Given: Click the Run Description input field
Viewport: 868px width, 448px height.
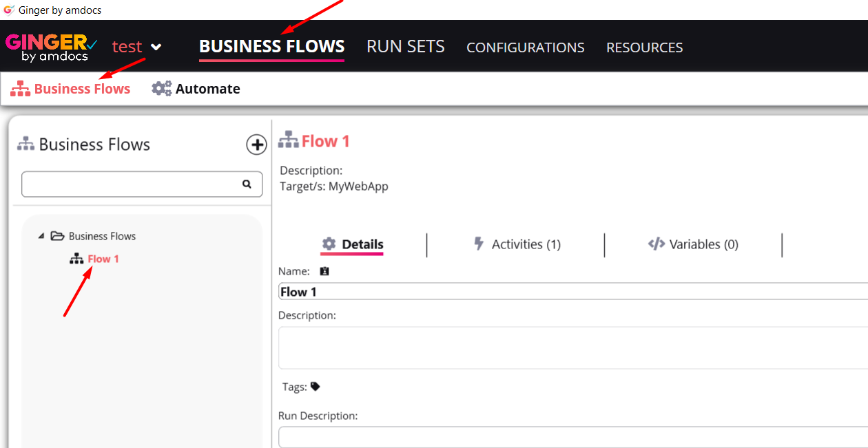Looking at the screenshot, I should [572, 437].
